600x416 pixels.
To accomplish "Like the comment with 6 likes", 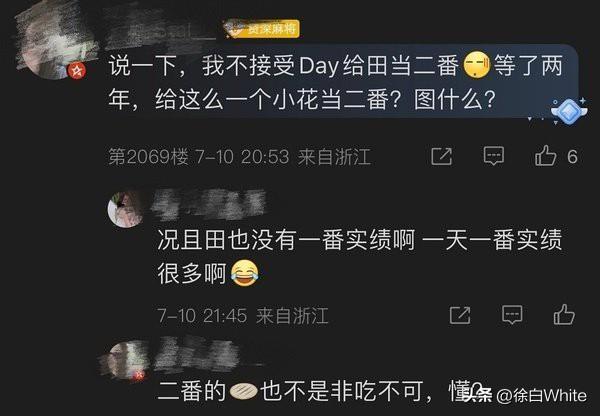I will tap(545, 155).
